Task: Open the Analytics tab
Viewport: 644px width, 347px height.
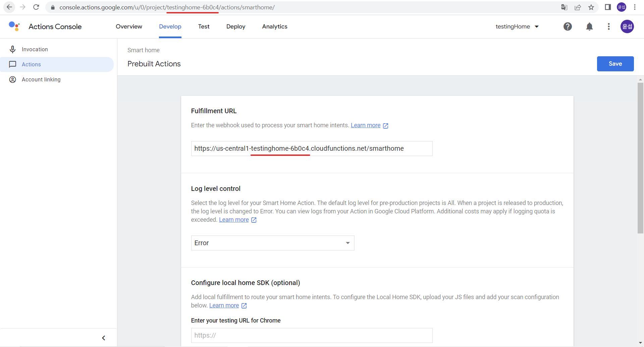Action: coord(275,26)
